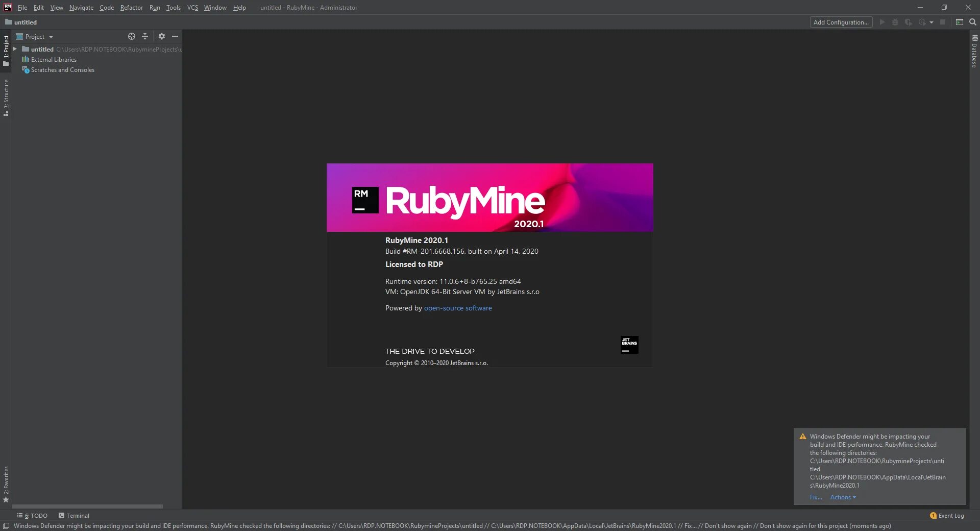This screenshot has width=980, height=531.
Task: Restore down the RubyMine window
Action: click(944, 7)
